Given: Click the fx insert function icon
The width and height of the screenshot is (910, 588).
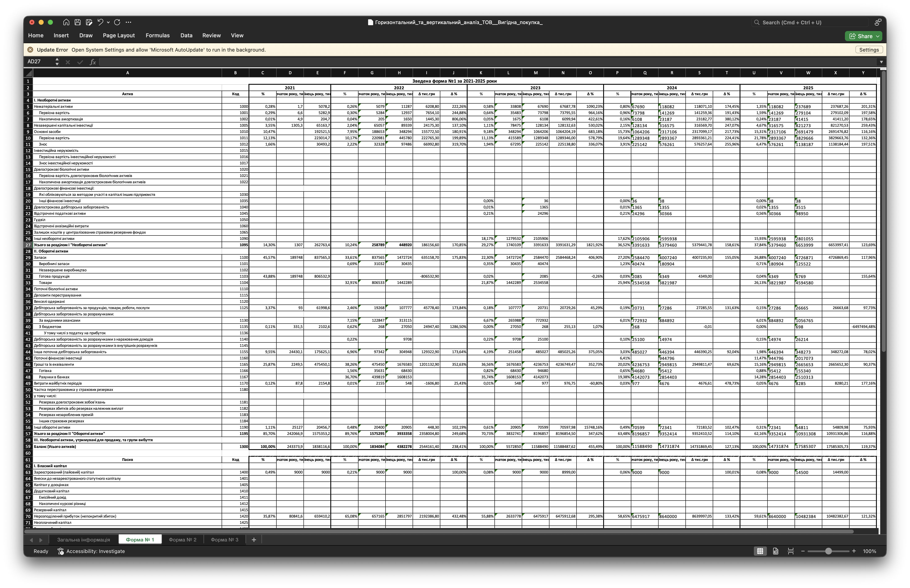Looking at the screenshot, I should [93, 62].
